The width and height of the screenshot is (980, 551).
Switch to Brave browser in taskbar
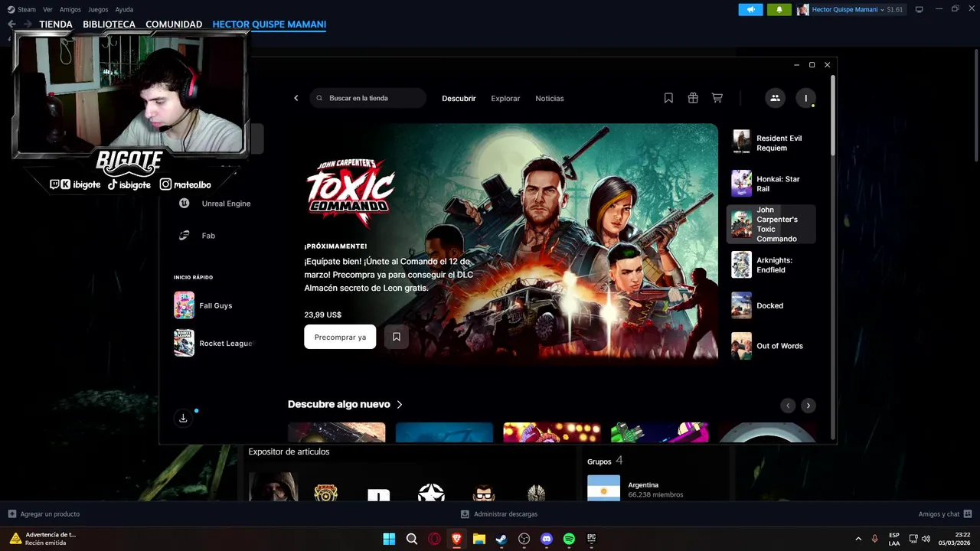click(456, 539)
